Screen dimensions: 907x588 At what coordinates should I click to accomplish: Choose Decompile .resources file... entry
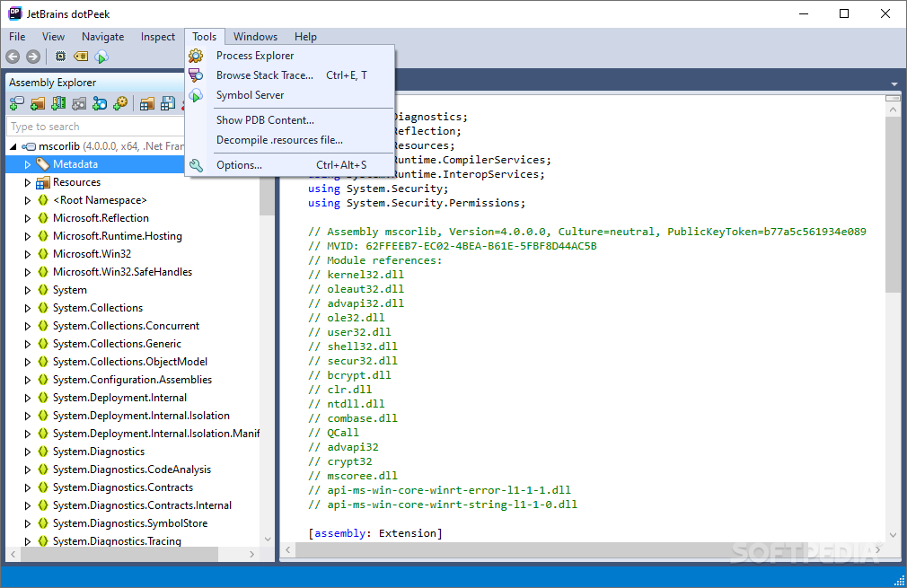pos(290,140)
